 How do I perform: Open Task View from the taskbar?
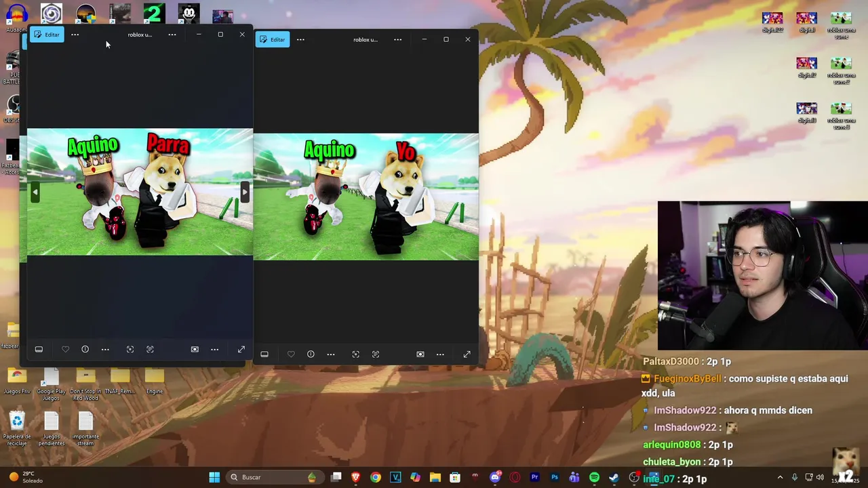click(336, 477)
